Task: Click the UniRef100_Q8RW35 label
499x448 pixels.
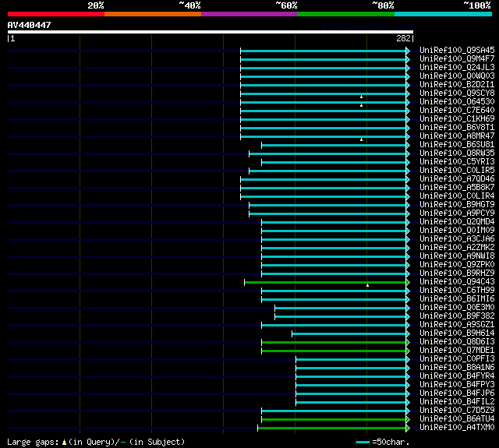Action: coord(457,153)
